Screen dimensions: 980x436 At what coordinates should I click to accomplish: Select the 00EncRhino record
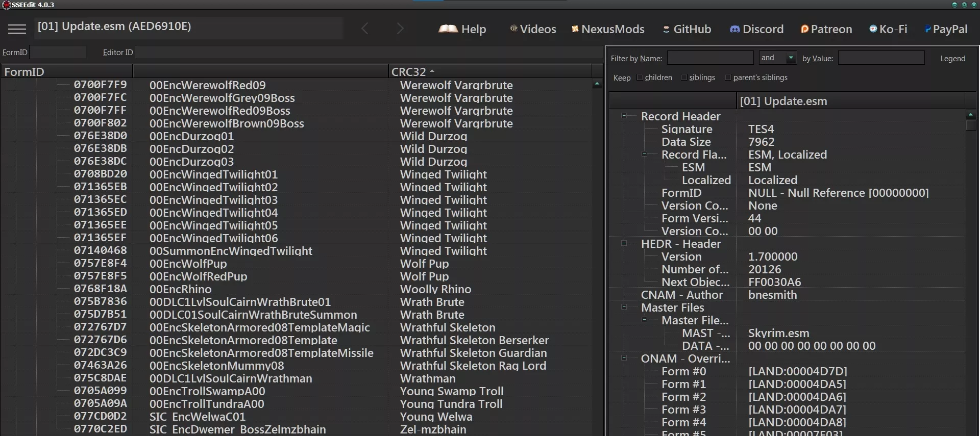180,289
